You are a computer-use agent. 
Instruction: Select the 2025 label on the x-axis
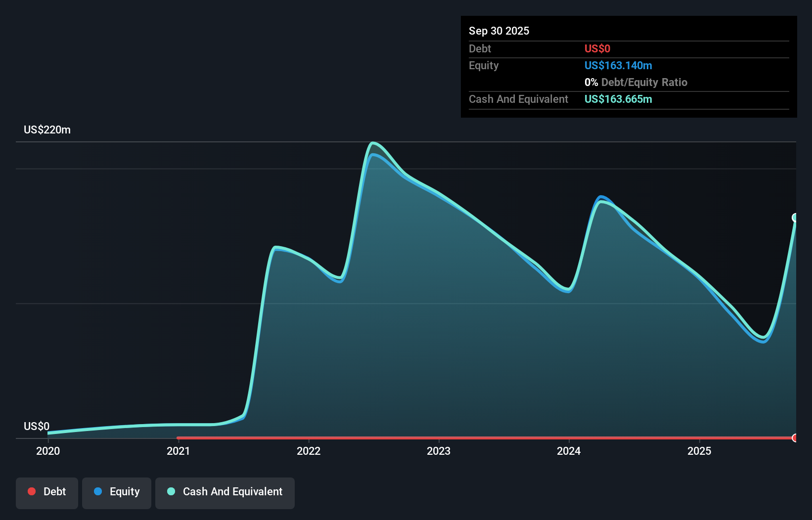(700, 451)
